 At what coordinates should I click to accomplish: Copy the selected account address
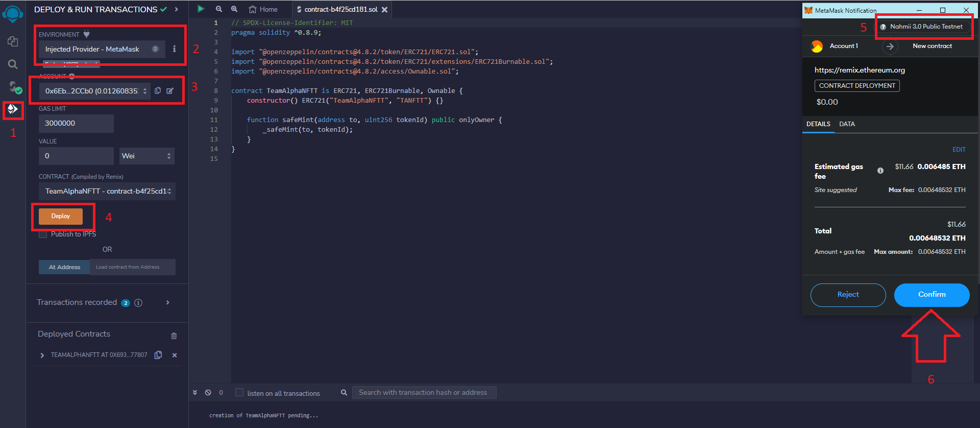(x=158, y=91)
